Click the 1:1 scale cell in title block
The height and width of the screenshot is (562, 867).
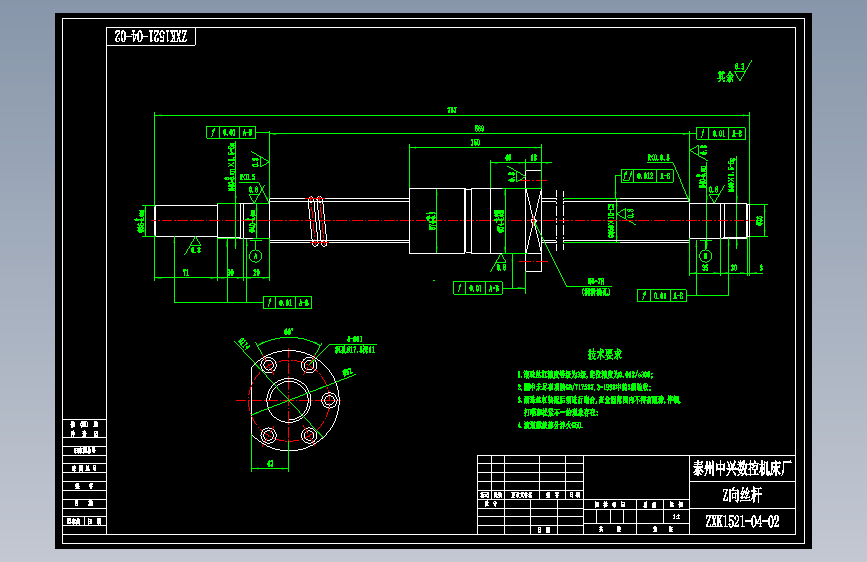(676, 517)
